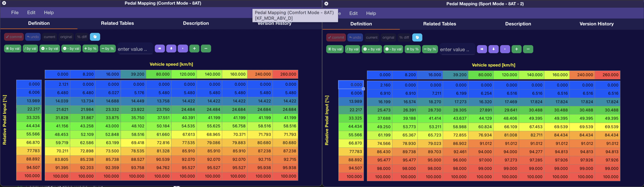The height and width of the screenshot is (187, 644).
Task: Switch to Related Tables tab in Comfort Mode
Action: pyautogui.click(x=117, y=23)
